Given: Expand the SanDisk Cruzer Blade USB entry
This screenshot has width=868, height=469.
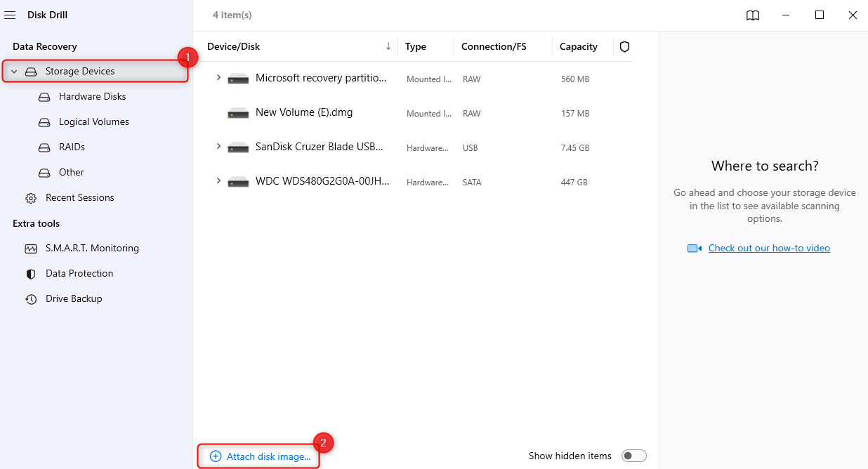Looking at the screenshot, I should click(x=218, y=147).
